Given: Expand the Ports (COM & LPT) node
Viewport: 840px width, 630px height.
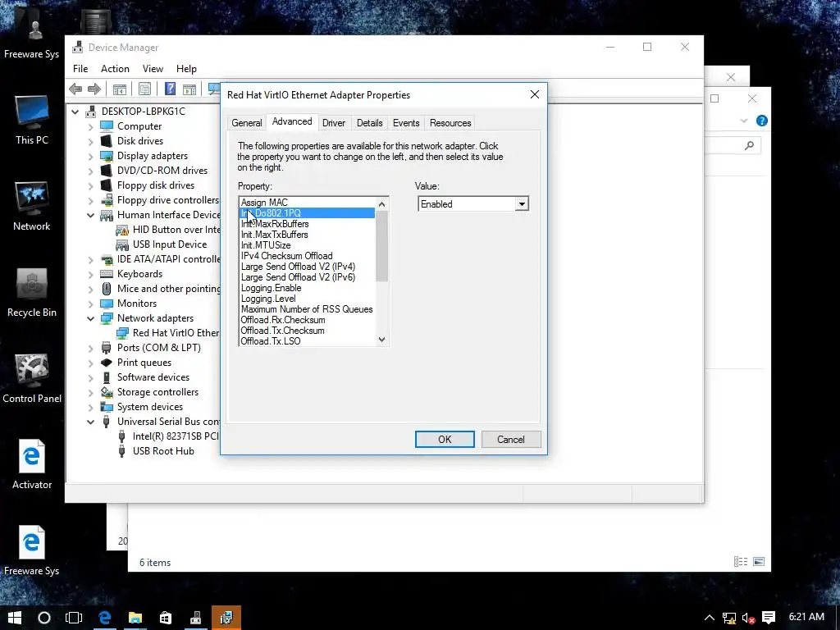Looking at the screenshot, I should (90, 348).
